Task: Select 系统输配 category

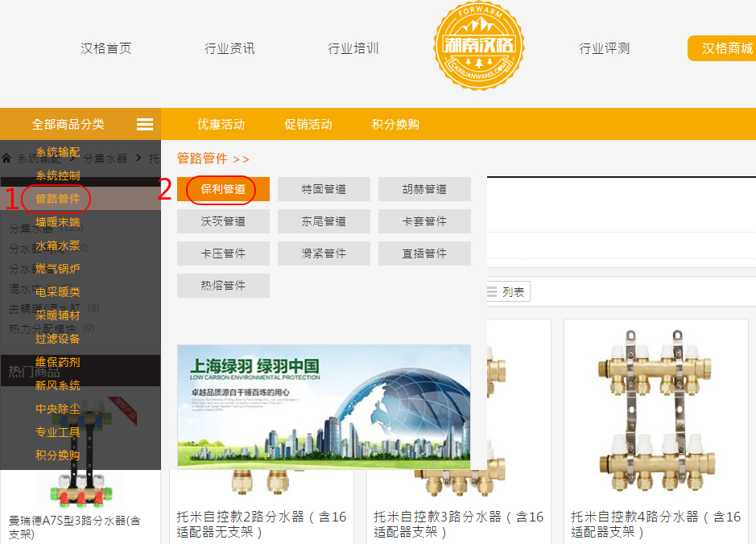Action: pyautogui.click(x=57, y=152)
